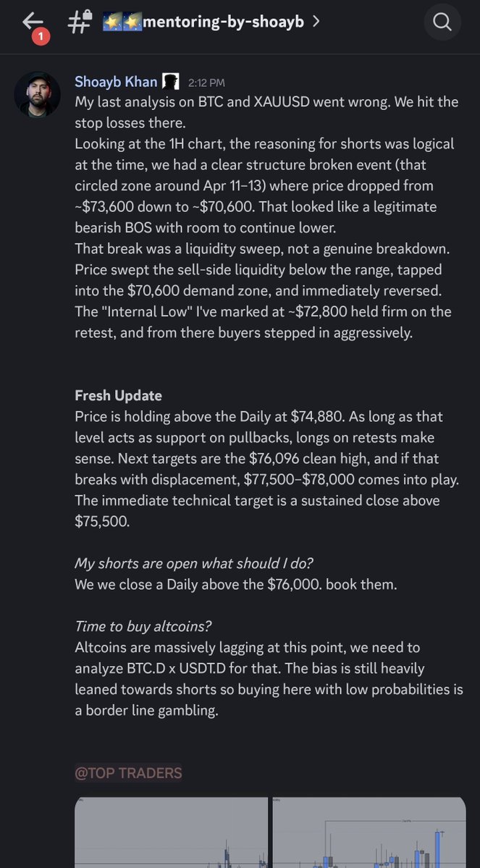Tap the role badge beside Shoayb Khan
The height and width of the screenshot is (868, 480).
coord(171,82)
